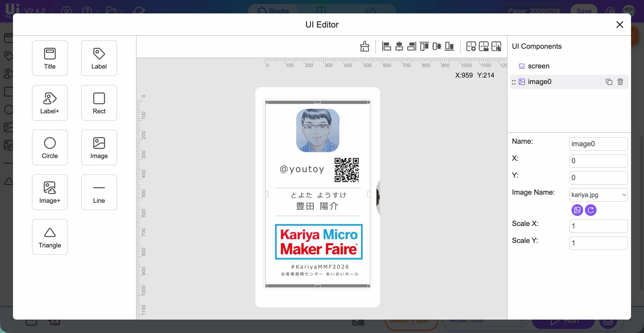Click the UI Components panel heading
Image resolution: width=644 pixels, height=333 pixels.
coord(537,46)
